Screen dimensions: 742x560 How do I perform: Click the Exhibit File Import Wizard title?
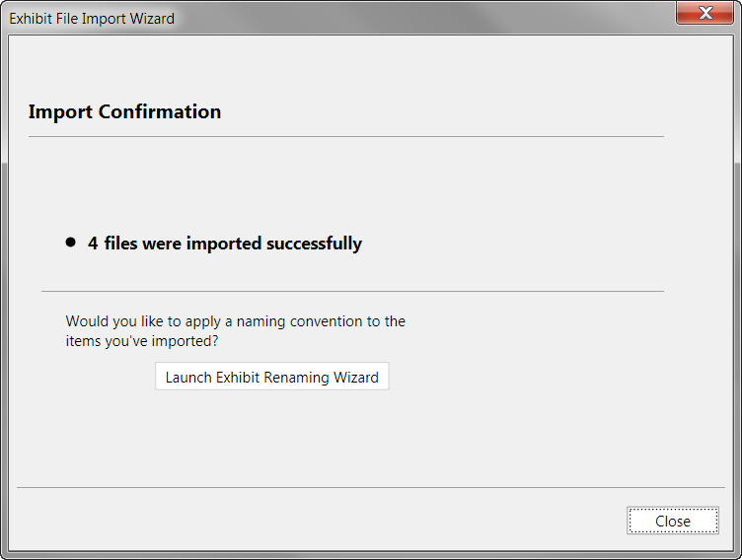tap(92, 19)
